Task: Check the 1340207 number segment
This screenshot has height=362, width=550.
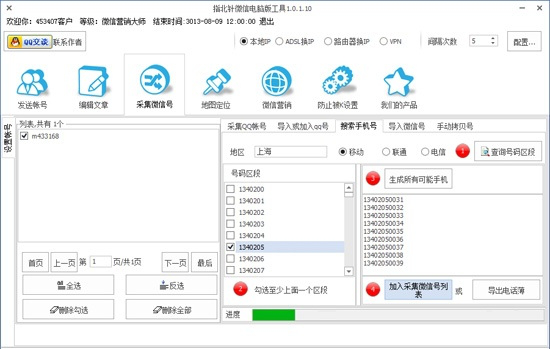Action: tap(230, 270)
